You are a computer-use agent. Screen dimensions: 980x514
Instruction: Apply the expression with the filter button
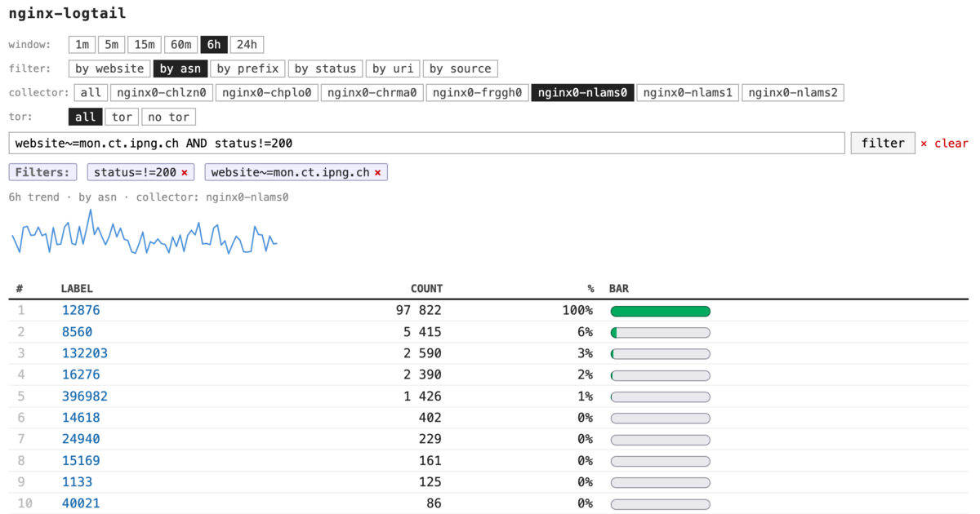click(883, 143)
